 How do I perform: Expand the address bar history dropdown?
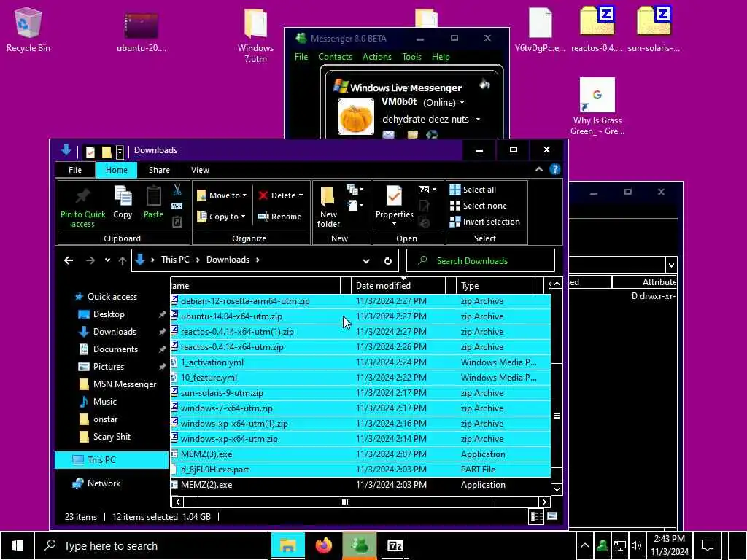pyautogui.click(x=366, y=261)
